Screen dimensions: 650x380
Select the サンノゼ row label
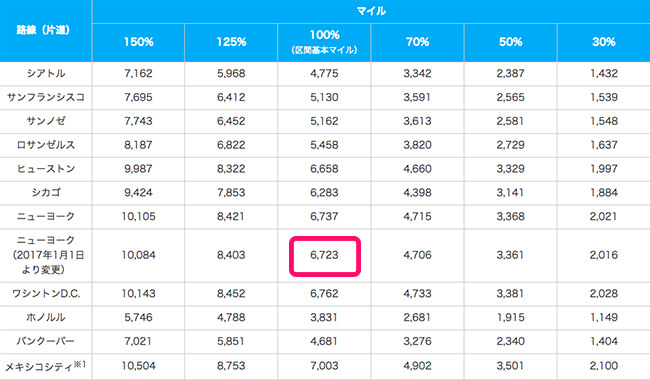46,121
